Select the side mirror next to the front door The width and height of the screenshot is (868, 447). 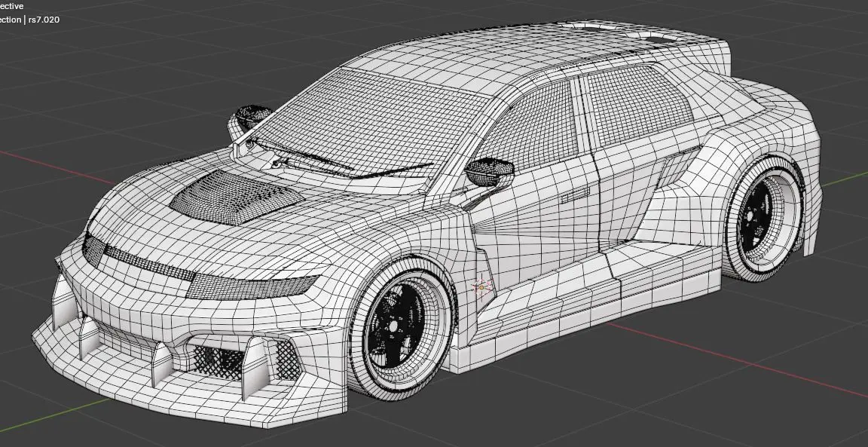489,171
